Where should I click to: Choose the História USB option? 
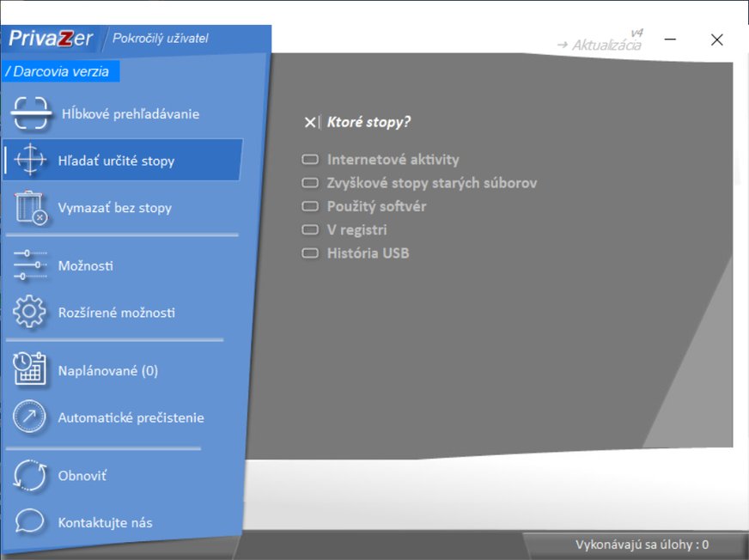point(368,253)
